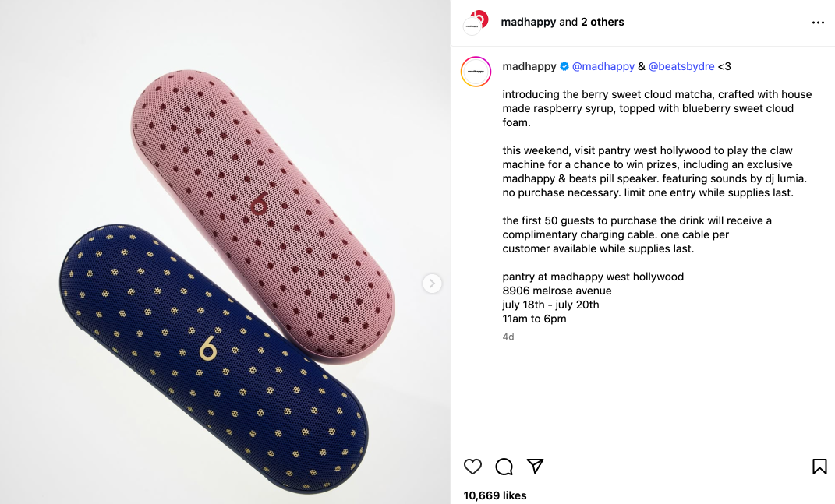The width and height of the screenshot is (835, 504).
Task: Open the @madhappy mention link
Action: click(603, 66)
